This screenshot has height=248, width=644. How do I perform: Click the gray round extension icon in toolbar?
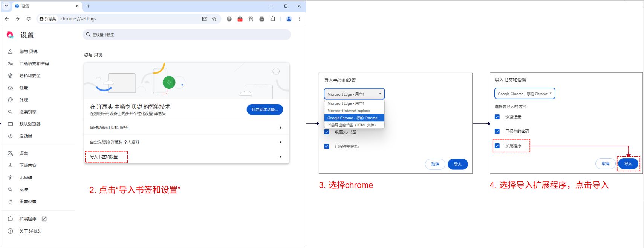[229, 19]
